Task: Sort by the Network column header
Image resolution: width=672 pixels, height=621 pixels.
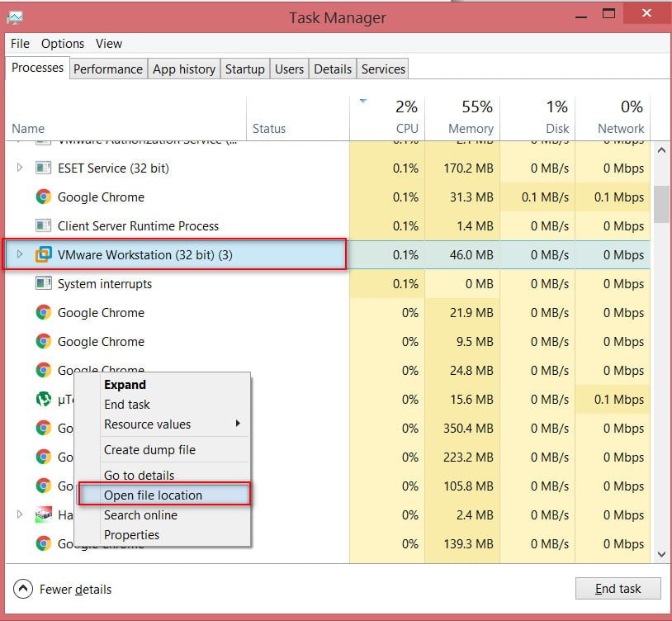Action: coord(613,119)
